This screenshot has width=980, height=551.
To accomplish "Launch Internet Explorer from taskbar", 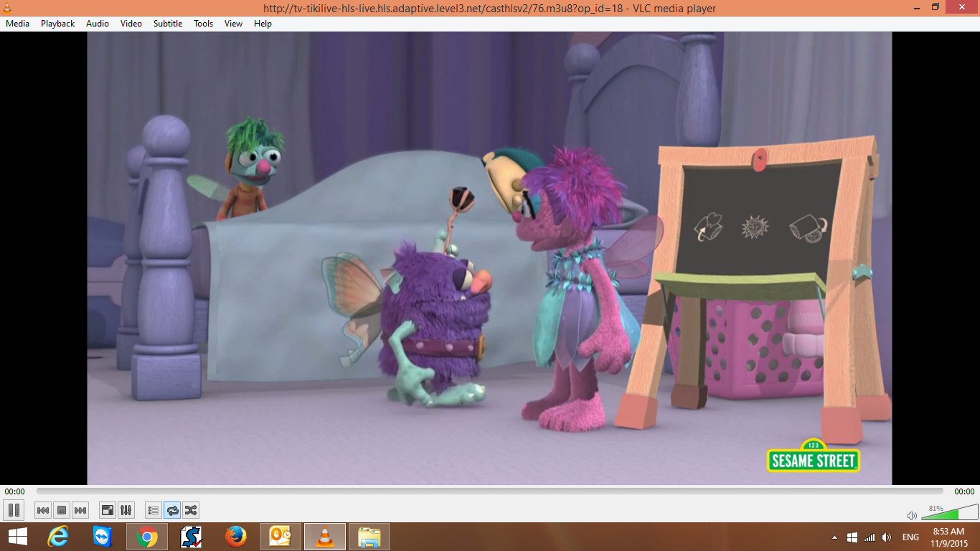I will [x=58, y=537].
